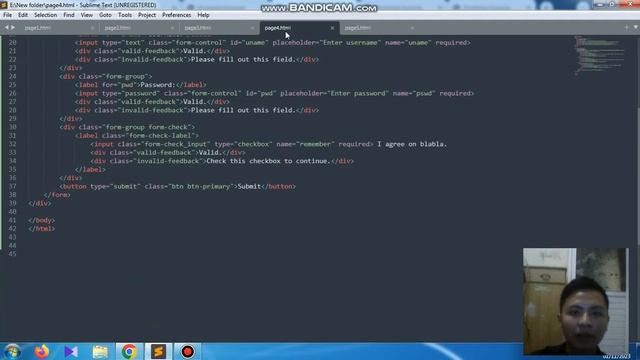
Task: Open the Tools menu
Action: point(125,15)
